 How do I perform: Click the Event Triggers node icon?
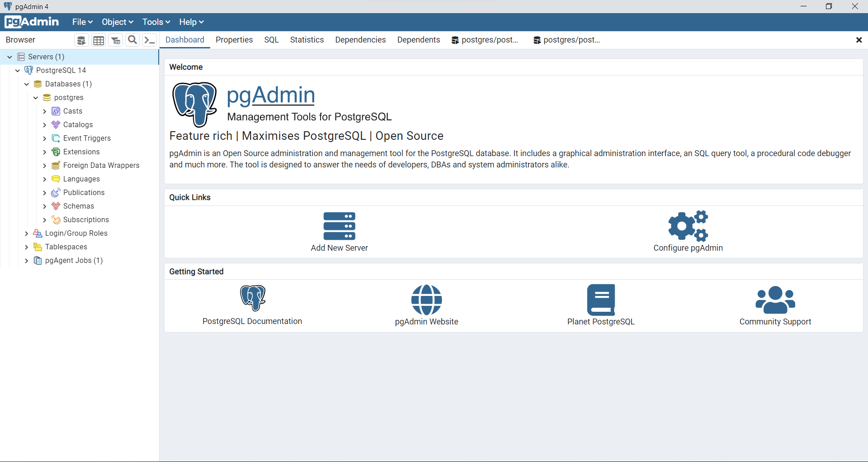point(56,138)
